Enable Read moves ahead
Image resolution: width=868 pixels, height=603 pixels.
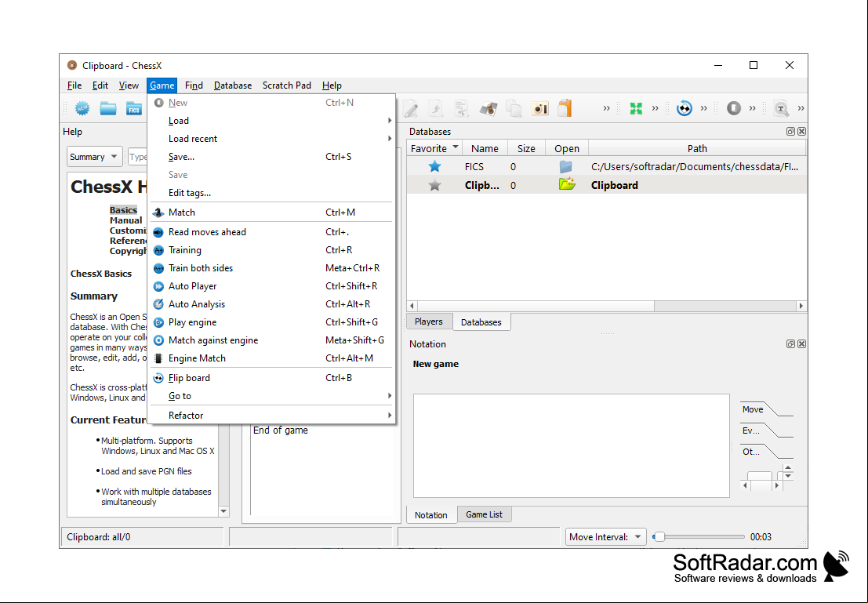click(x=272, y=232)
